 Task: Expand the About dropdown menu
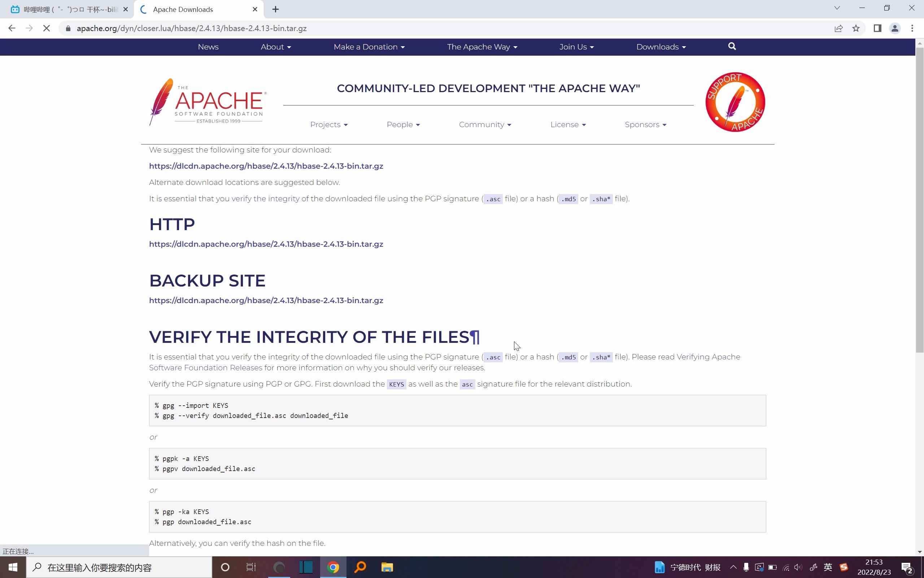tap(276, 47)
